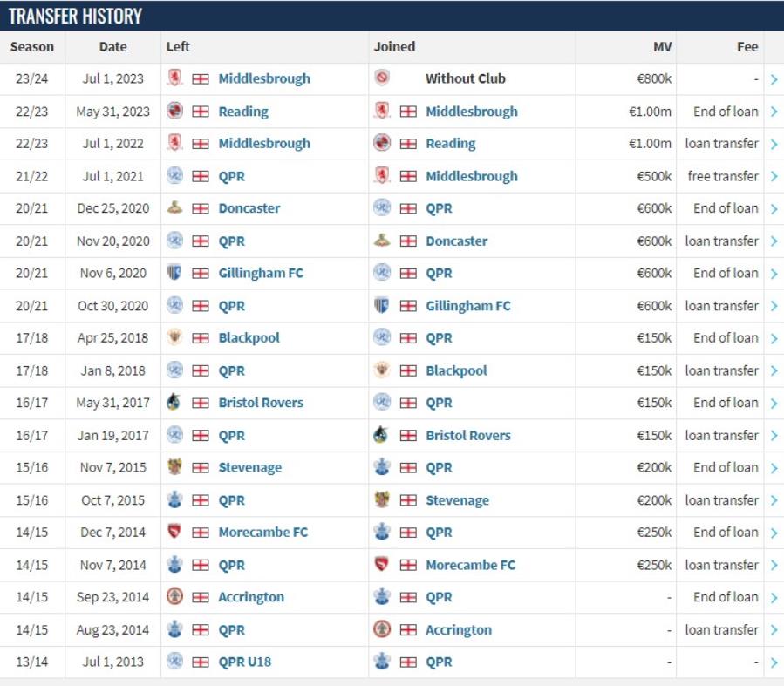Click the Doncaster crest in the Dec 25, 2020 row
Viewport: 784px width, 686px height.
(x=174, y=207)
